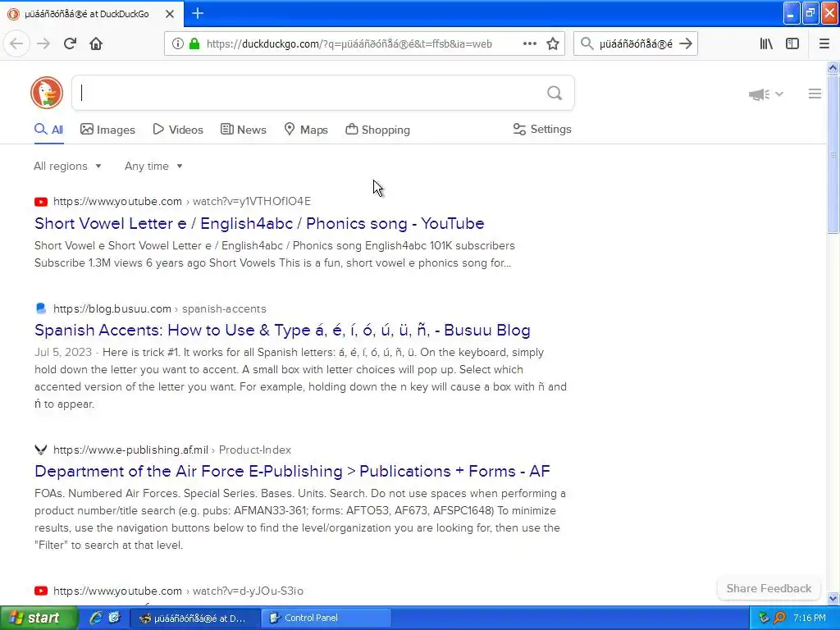
Task: Click the green secure connection padlock
Action: [x=194, y=43]
